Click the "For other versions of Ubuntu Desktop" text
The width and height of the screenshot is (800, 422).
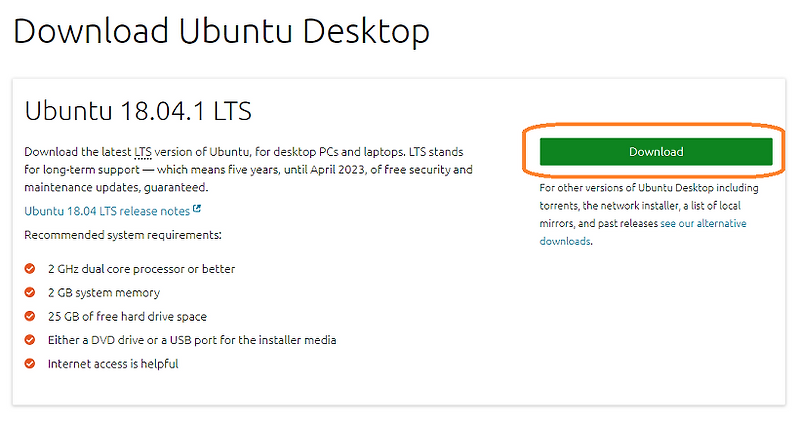[649, 188]
